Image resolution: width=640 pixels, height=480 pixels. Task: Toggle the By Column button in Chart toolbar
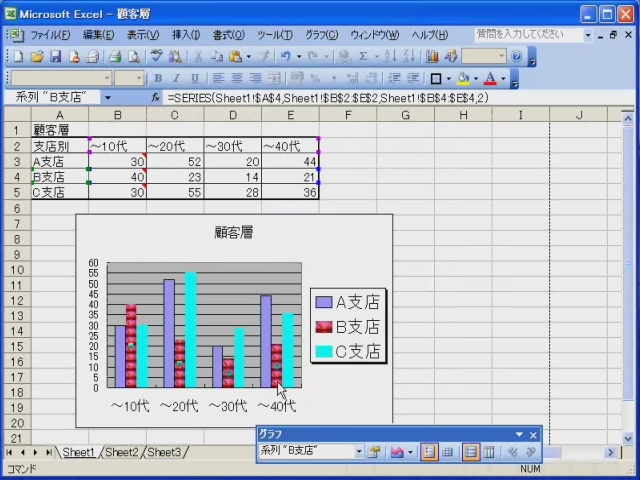488,452
